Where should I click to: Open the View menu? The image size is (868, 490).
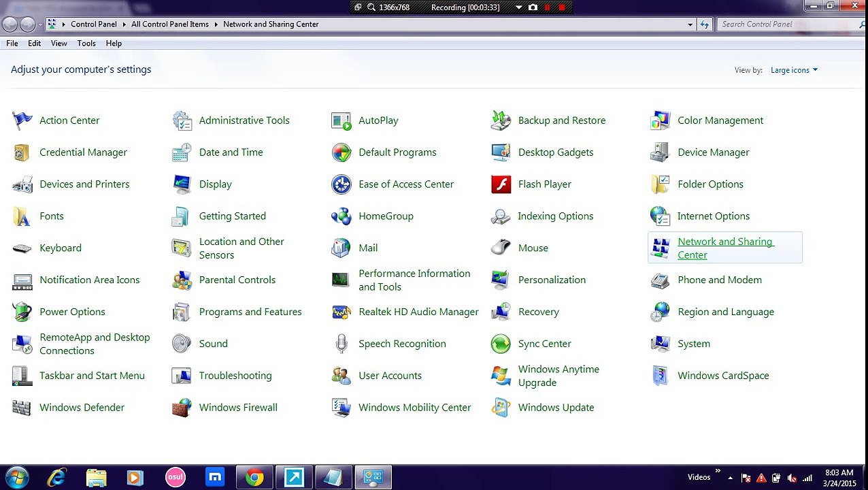pos(59,44)
